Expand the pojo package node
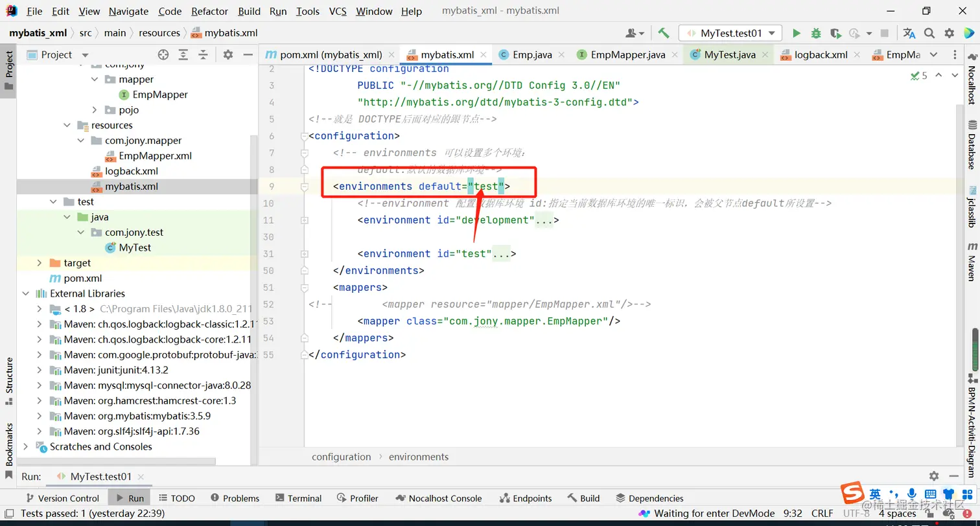 click(94, 110)
